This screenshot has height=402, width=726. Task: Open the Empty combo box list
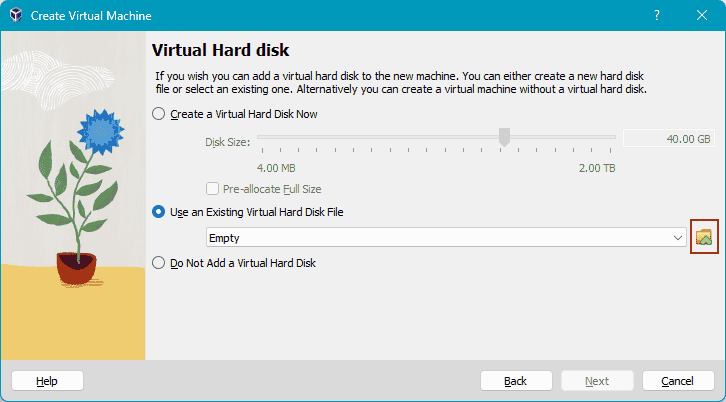(446, 238)
